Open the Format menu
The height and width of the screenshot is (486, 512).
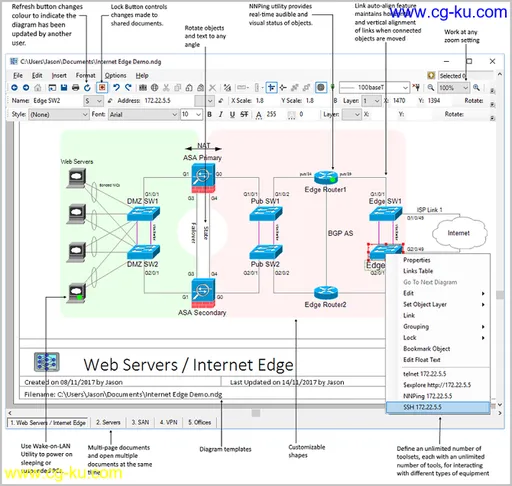point(86,75)
